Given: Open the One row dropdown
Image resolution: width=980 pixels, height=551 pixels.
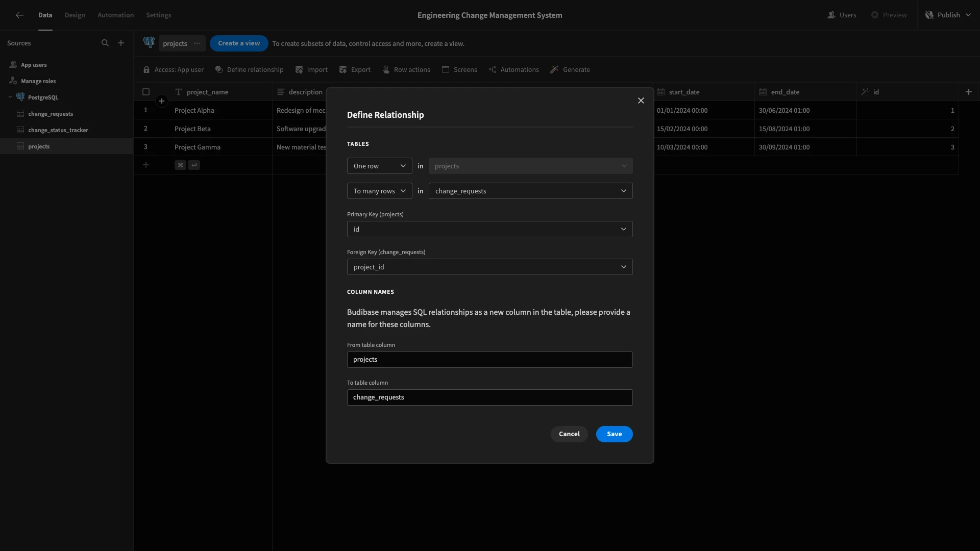Looking at the screenshot, I should [380, 166].
